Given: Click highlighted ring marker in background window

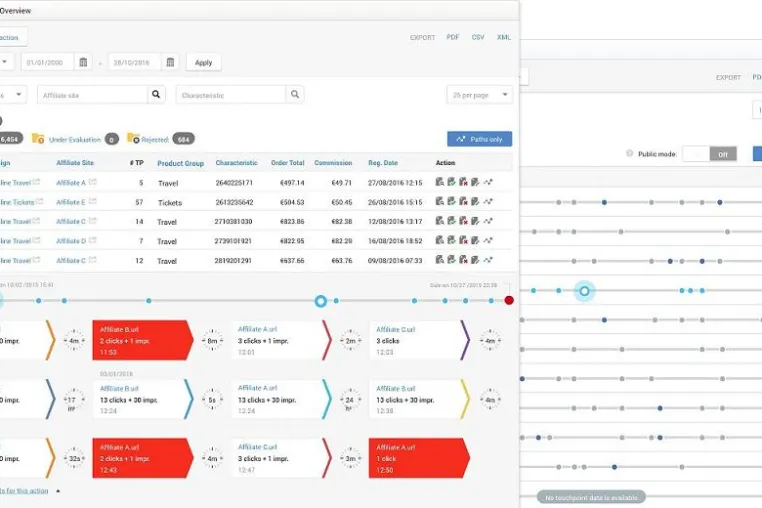Looking at the screenshot, I should coord(585,291).
